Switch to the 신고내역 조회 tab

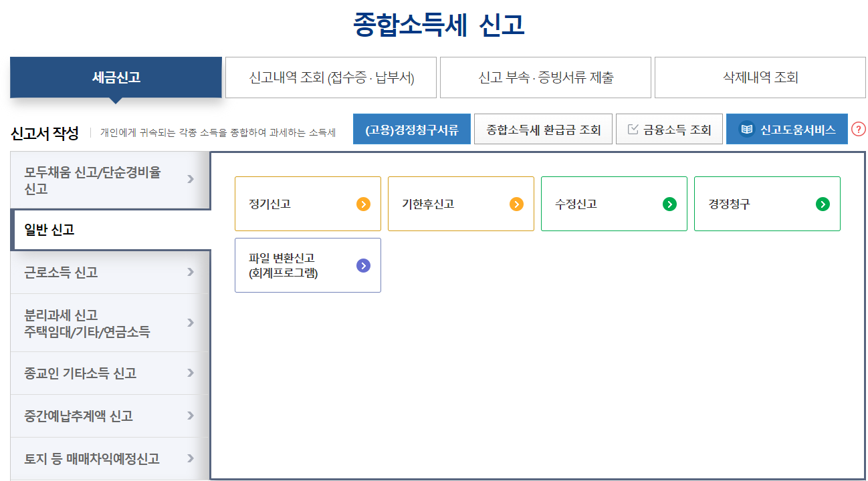pos(331,77)
